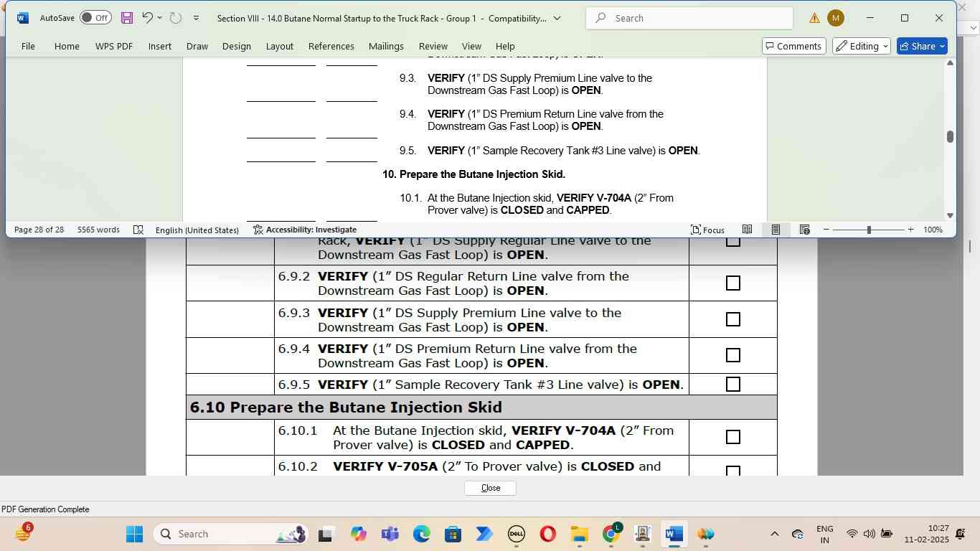The width and height of the screenshot is (980, 551).
Task: Switch to Read Mode view icon
Action: (x=747, y=230)
